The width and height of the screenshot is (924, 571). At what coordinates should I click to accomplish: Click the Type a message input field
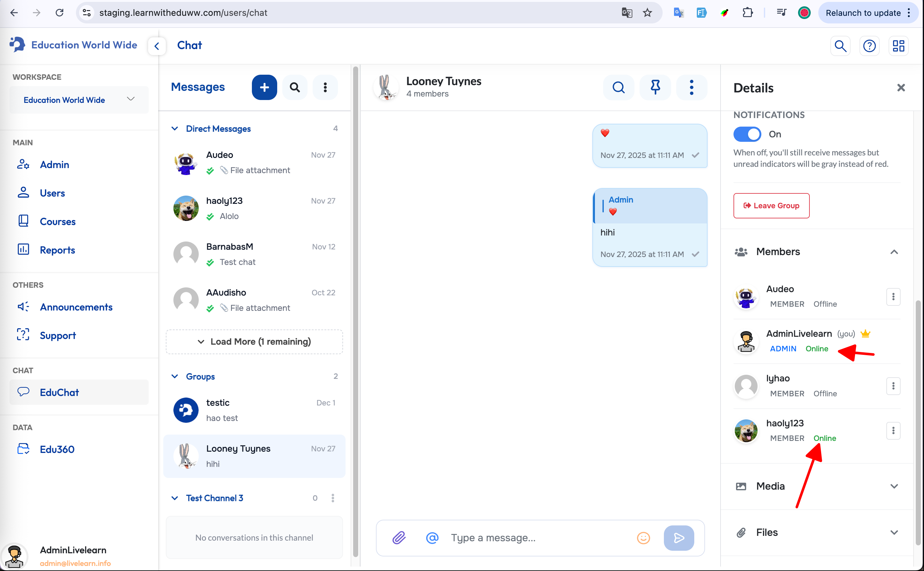[536, 537]
